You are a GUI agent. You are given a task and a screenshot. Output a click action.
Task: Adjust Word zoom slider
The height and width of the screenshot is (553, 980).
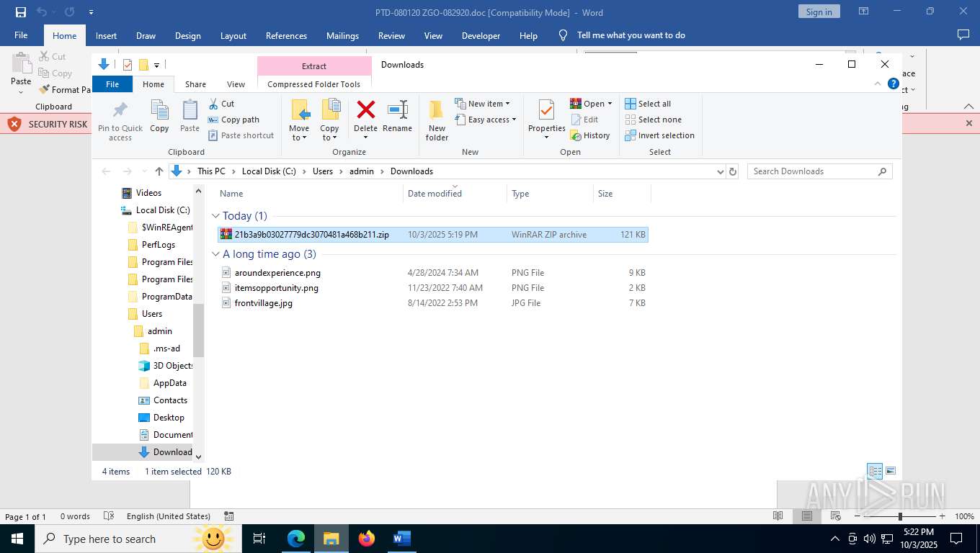[x=900, y=516]
